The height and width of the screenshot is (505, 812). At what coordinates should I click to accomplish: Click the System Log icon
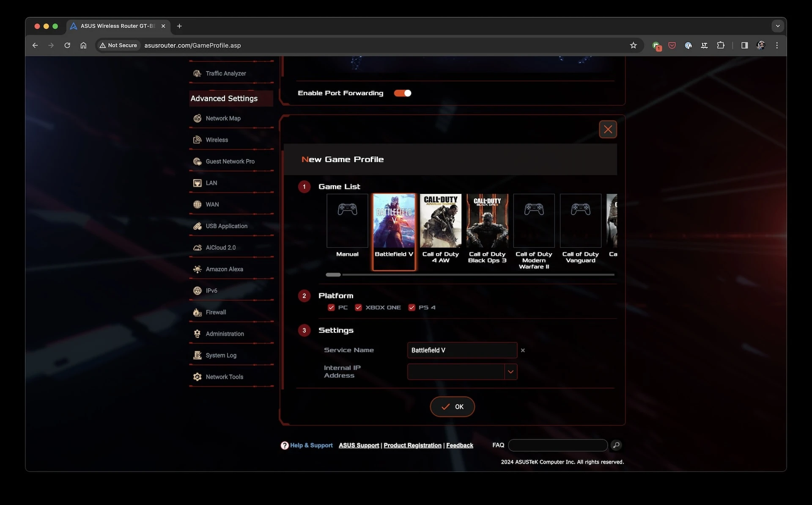click(197, 356)
